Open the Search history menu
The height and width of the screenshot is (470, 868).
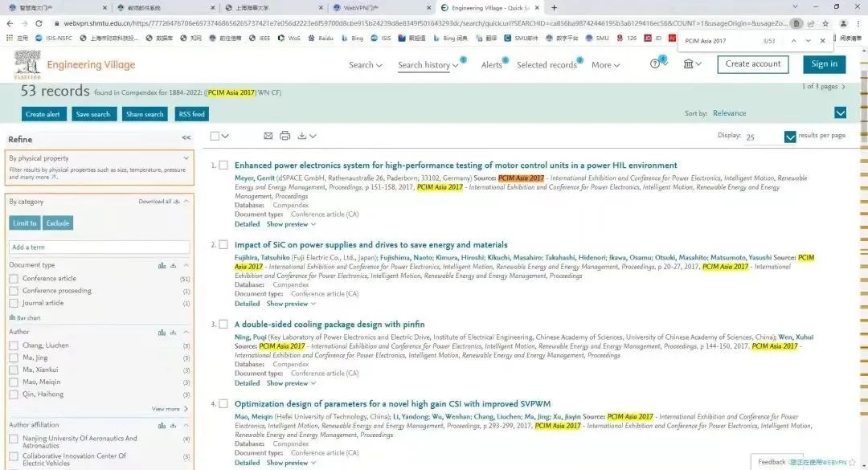coord(428,65)
